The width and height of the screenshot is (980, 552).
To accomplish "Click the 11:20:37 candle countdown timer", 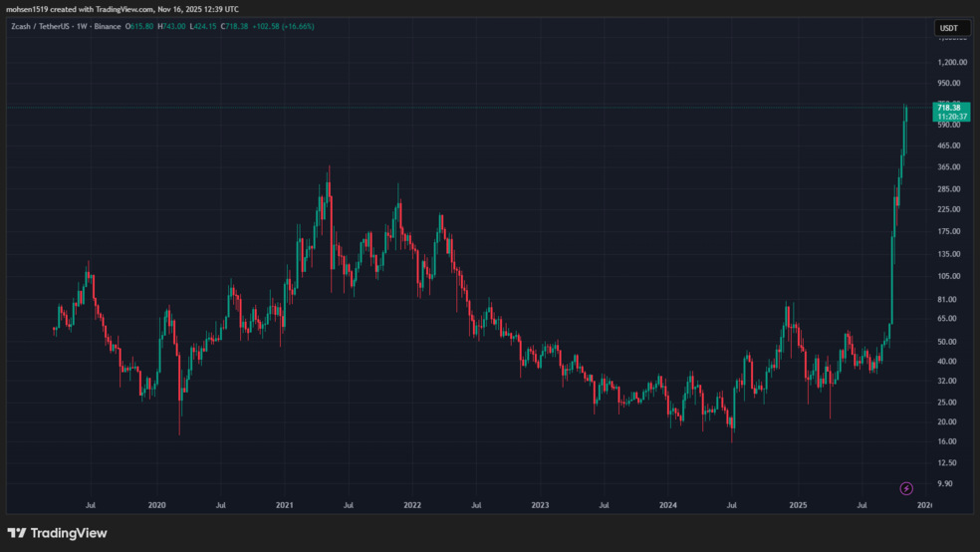I will [x=953, y=117].
